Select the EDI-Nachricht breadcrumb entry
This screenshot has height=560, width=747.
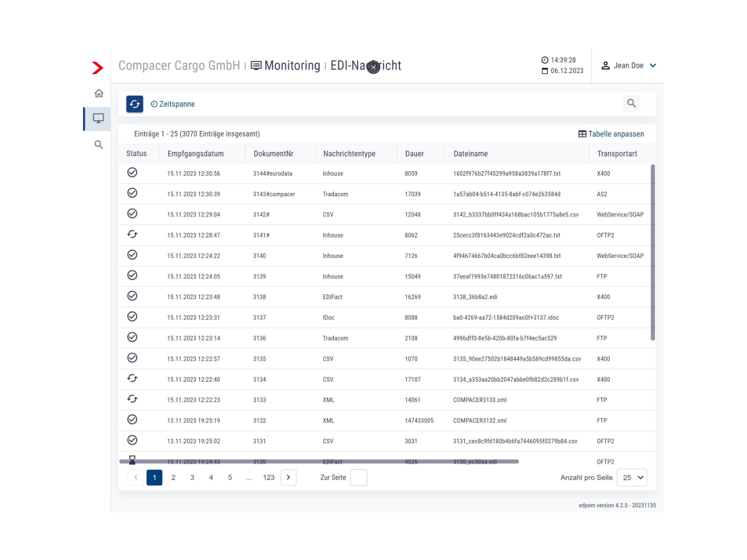365,65
